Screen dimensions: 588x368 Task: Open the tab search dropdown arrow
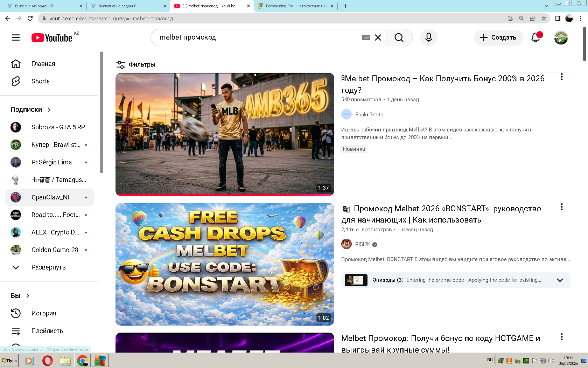(x=546, y=6)
